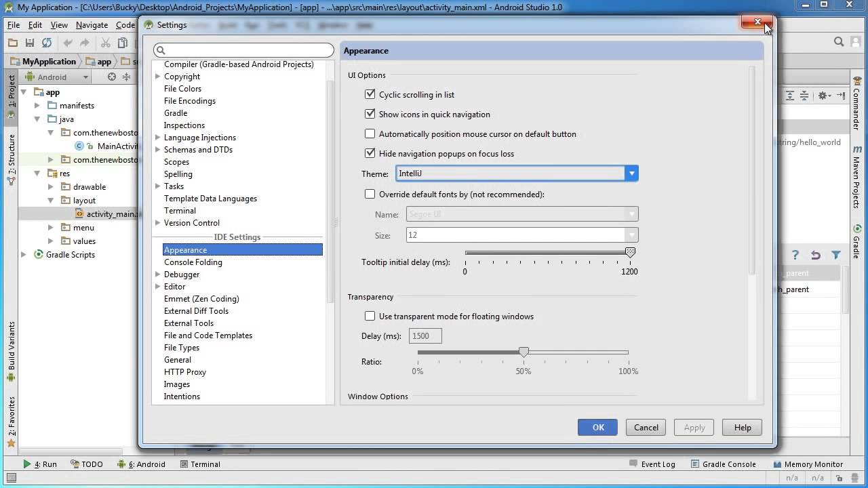Click MyApplication breadcrumb in navigation bar
Image resolution: width=868 pixels, height=488 pixels.
pos(43,61)
